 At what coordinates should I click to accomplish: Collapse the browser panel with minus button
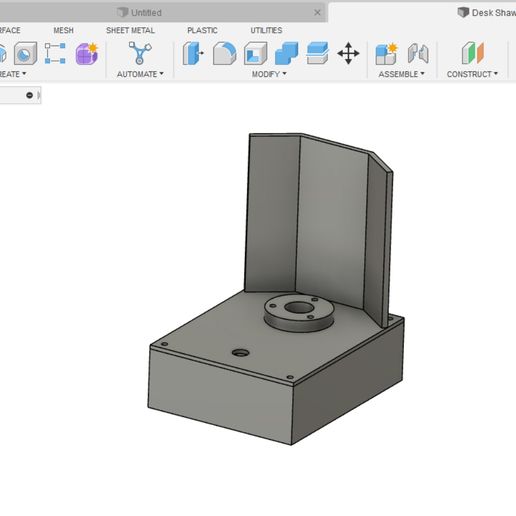click(29, 95)
